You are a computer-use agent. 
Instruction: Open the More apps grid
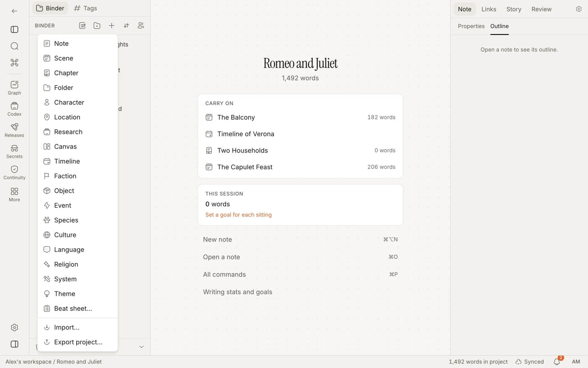point(14,195)
